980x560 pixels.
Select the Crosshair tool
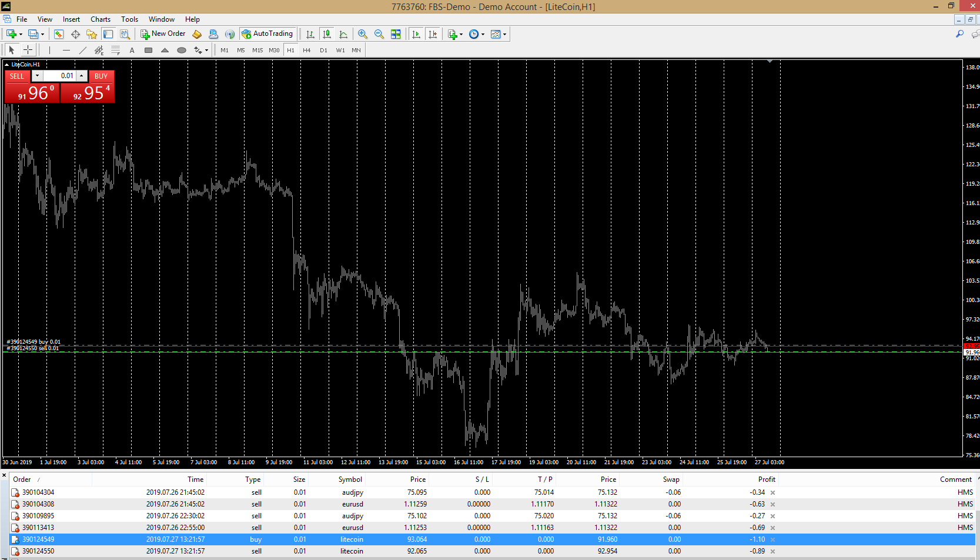(x=28, y=50)
